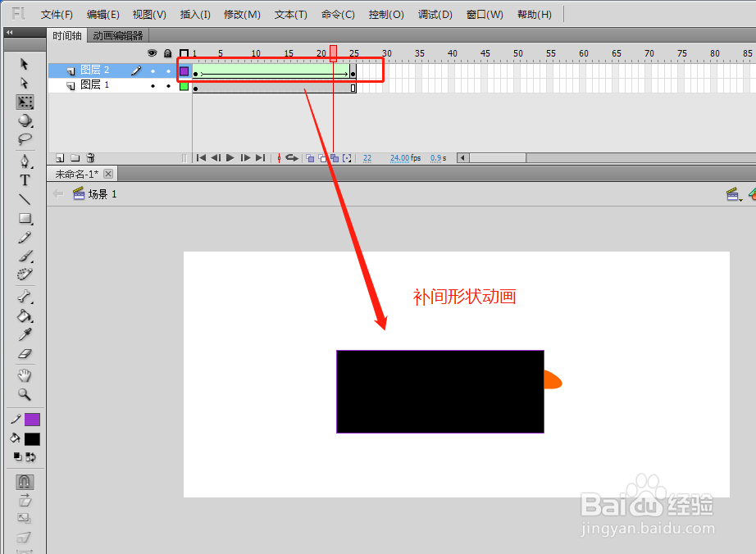Select the Paint Bucket tool
Screen dimensions: 756x554
click(25, 316)
